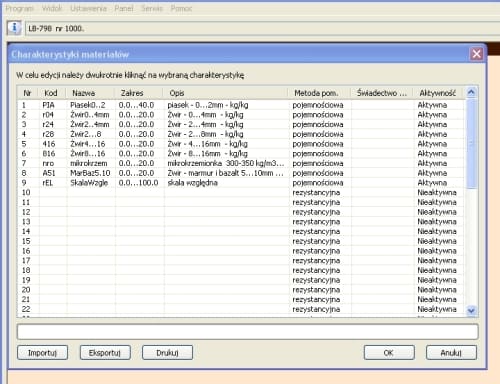The width and height of the screenshot is (500, 384).
Task: Click code cell 'rEL'
Action: tap(48, 183)
